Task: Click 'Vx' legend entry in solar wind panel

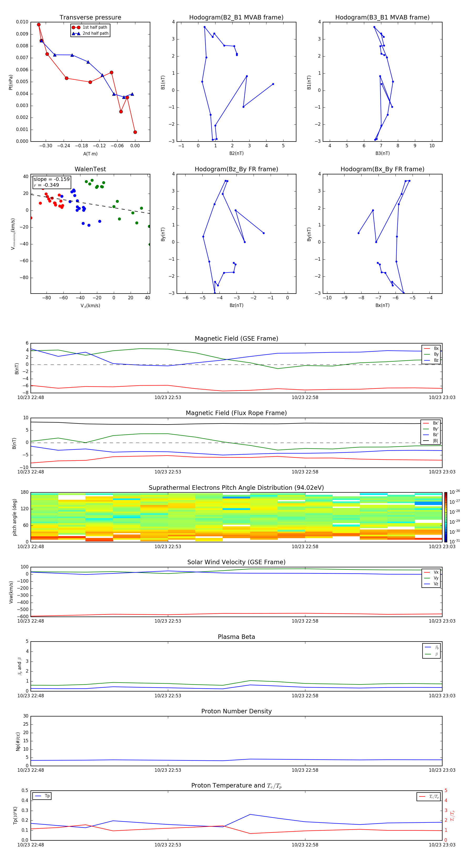Action: click(431, 572)
